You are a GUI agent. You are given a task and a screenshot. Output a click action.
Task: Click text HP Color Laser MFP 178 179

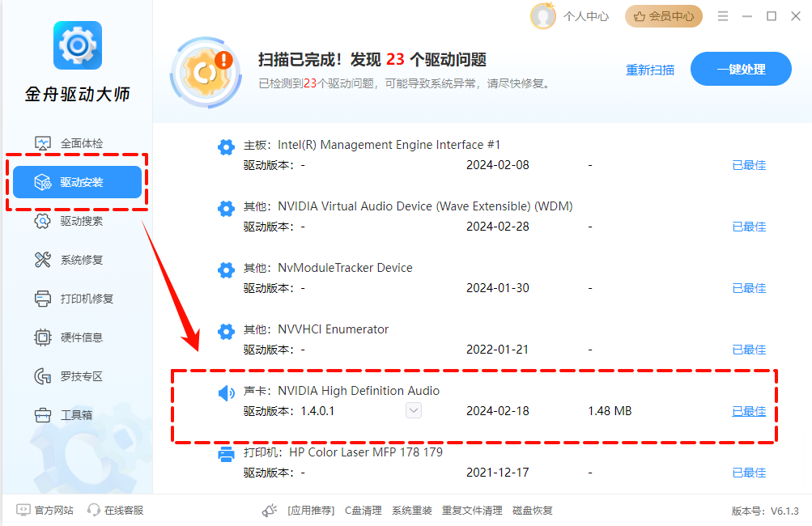coord(366,452)
